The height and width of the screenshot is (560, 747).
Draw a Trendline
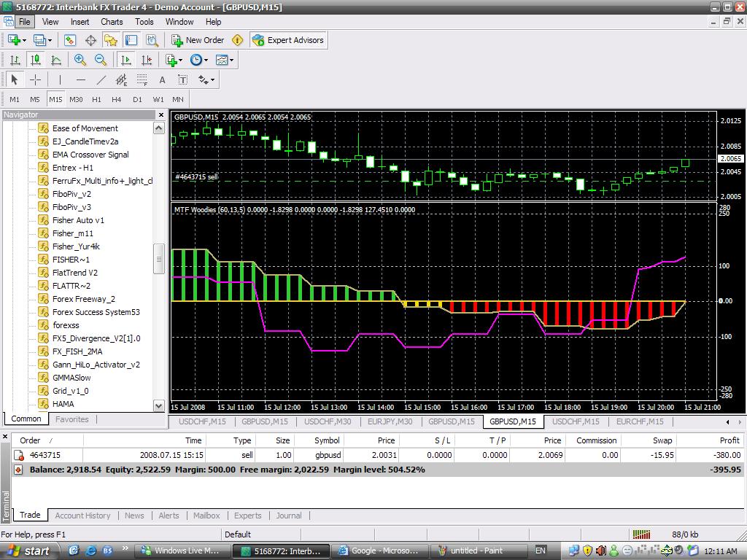[101, 79]
